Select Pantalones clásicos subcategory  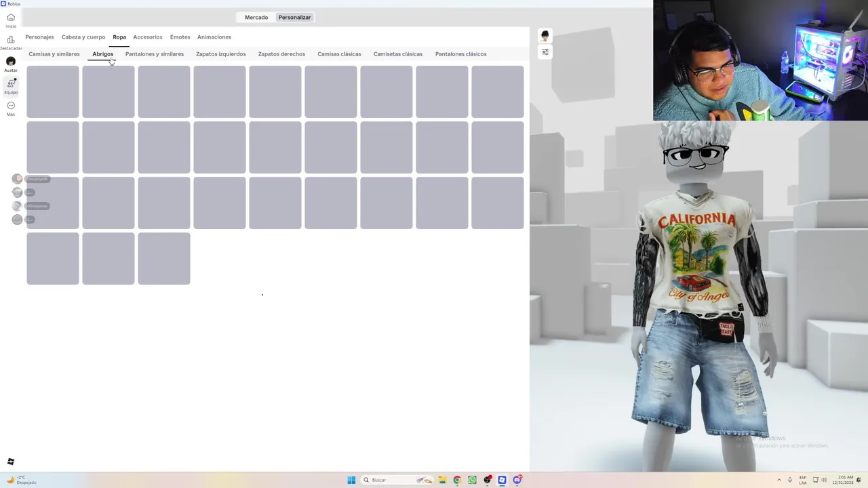pos(461,54)
